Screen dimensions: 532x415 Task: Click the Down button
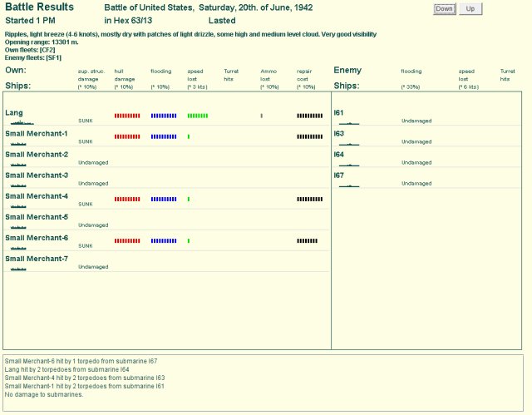[x=444, y=9]
